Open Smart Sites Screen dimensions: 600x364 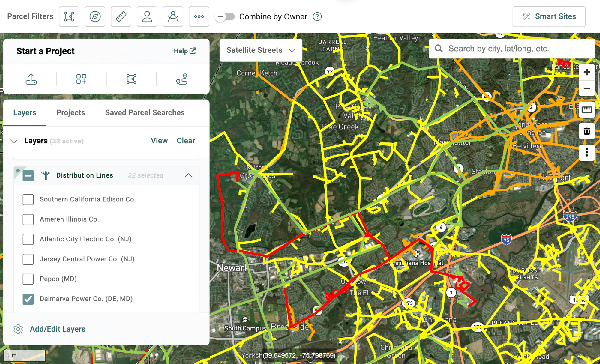pyautogui.click(x=549, y=16)
